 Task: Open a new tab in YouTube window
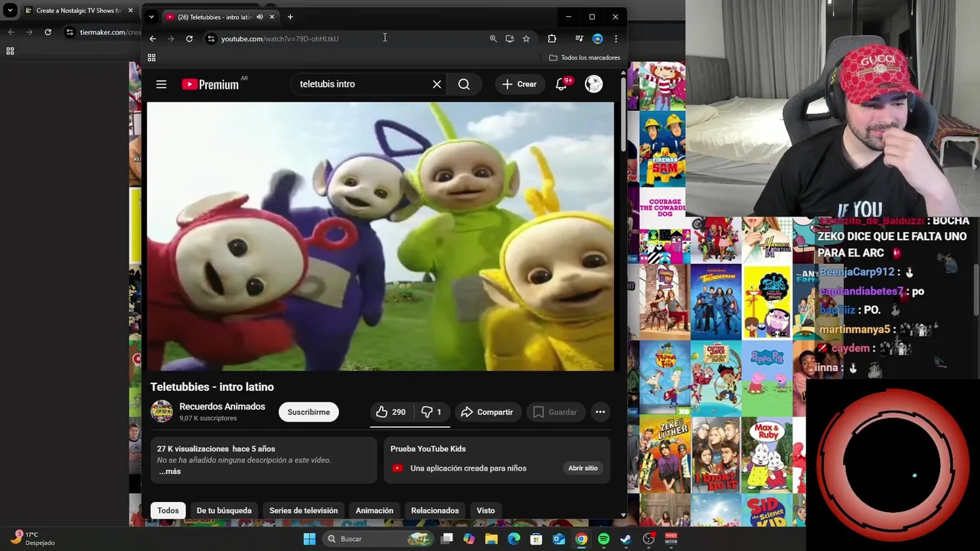click(290, 17)
